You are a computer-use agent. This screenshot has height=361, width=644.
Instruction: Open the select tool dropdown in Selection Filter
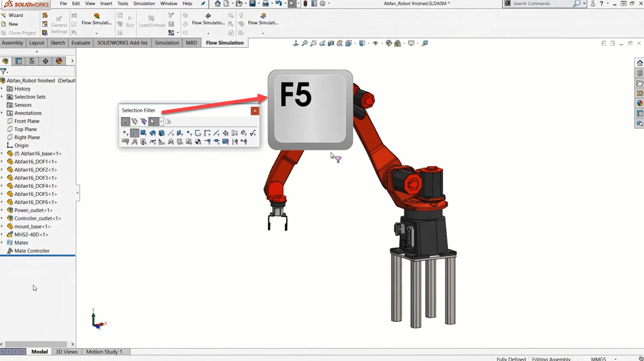point(161,122)
